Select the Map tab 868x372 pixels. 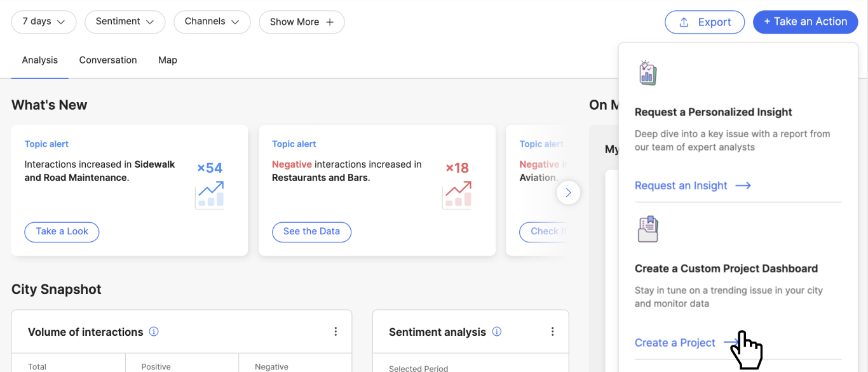point(168,60)
